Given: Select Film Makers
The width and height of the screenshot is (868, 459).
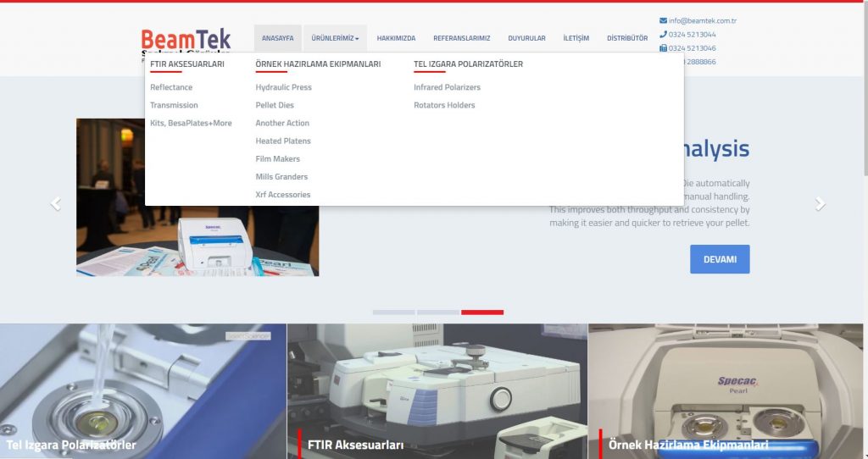Looking at the screenshot, I should pos(277,158).
